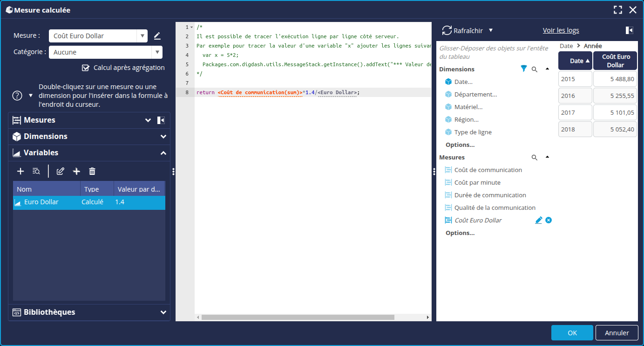Click the 2018 row cell
The height and width of the screenshot is (346, 644).
coord(575,129)
